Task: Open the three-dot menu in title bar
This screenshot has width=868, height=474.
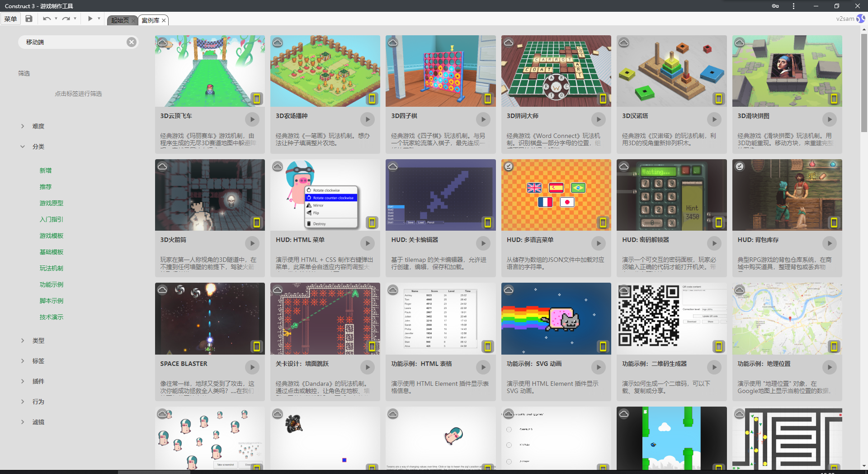Action: click(x=793, y=6)
